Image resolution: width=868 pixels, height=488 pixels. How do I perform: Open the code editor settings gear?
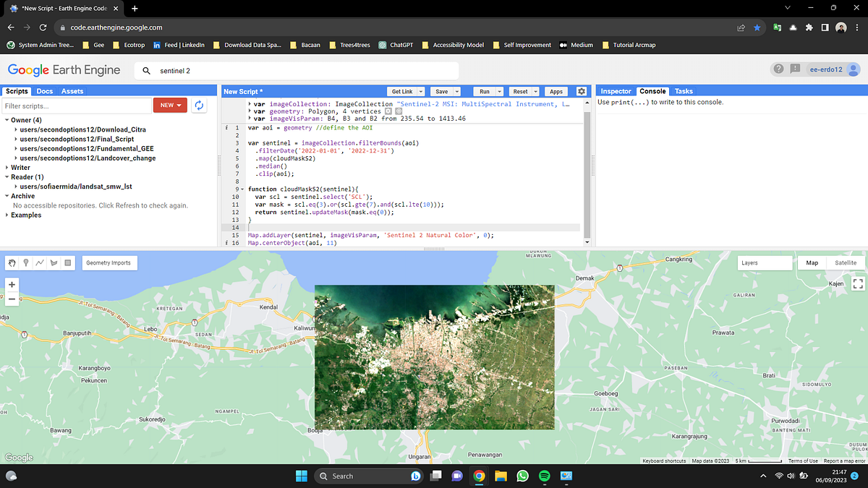[582, 91]
